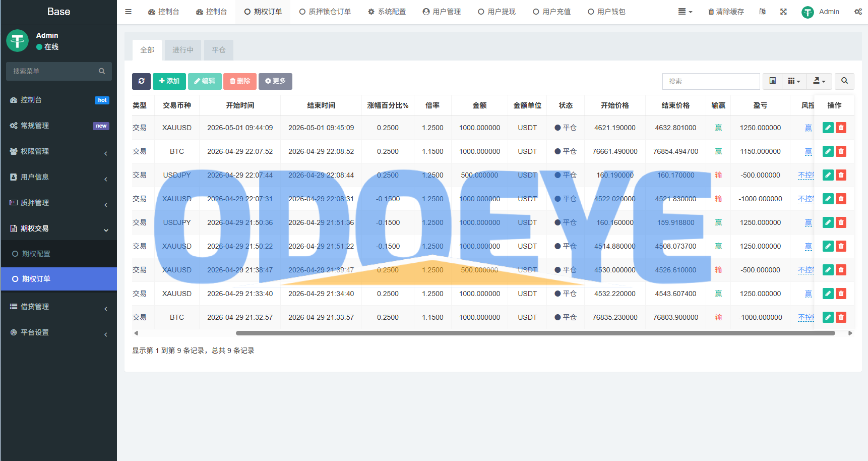Click the Base logo title
The image size is (868, 461).
pos(58,12)
